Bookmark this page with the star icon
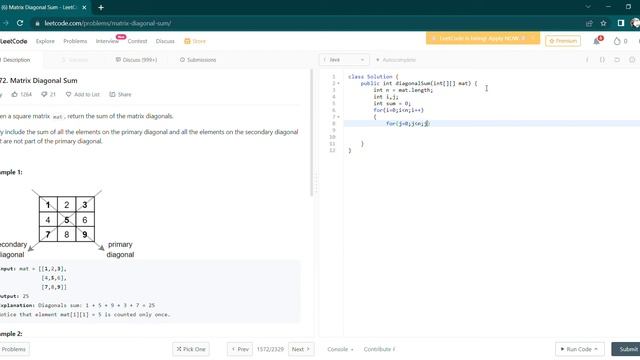640x360 pixels. click(603, 23)
